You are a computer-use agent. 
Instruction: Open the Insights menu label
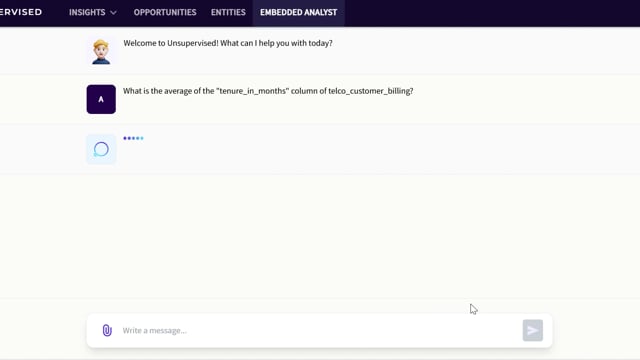[87, 12]
